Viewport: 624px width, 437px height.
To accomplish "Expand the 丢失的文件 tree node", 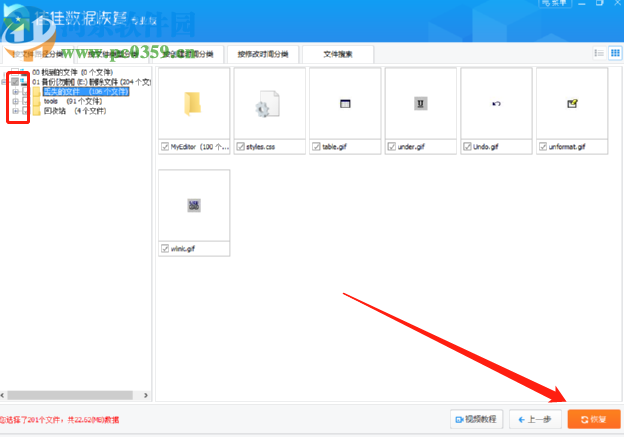I will pos(15,91).
